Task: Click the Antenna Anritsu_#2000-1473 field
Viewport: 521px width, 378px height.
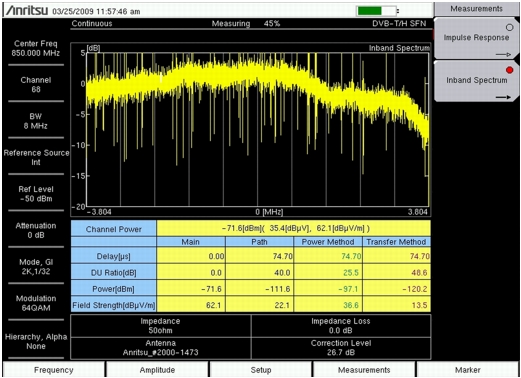Action: pyautogui.click(x=161, y=348)
